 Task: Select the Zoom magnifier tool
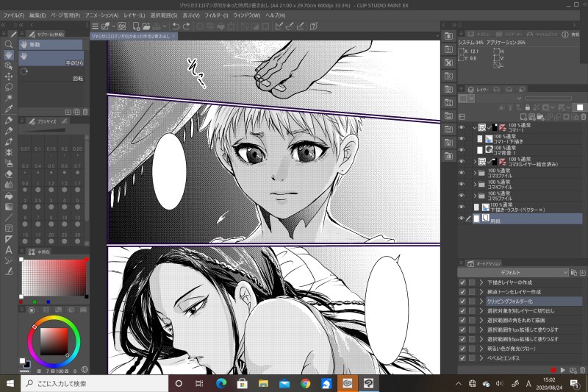point(9,44)
